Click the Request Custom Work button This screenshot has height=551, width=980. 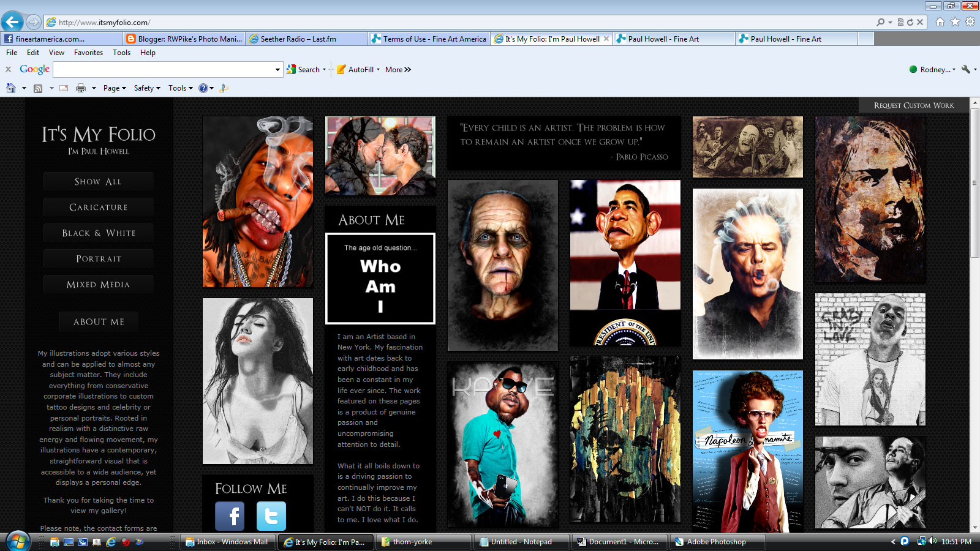click(x=914, y=105)
